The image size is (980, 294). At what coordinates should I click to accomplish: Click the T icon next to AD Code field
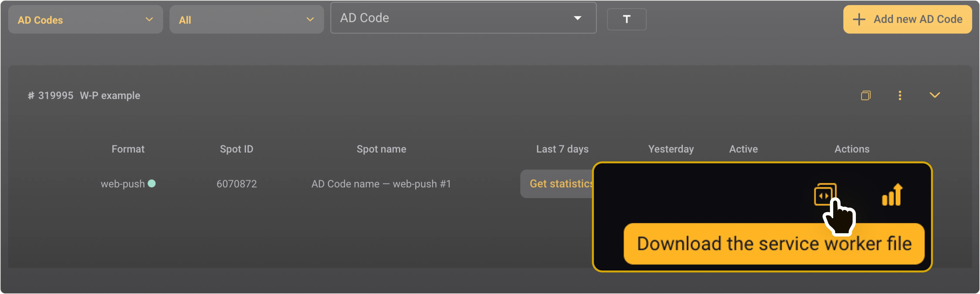[x=627, y=19]
